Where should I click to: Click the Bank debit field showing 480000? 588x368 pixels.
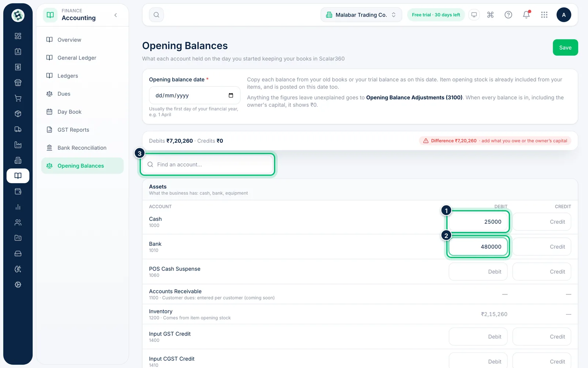(x=478, y=247)
